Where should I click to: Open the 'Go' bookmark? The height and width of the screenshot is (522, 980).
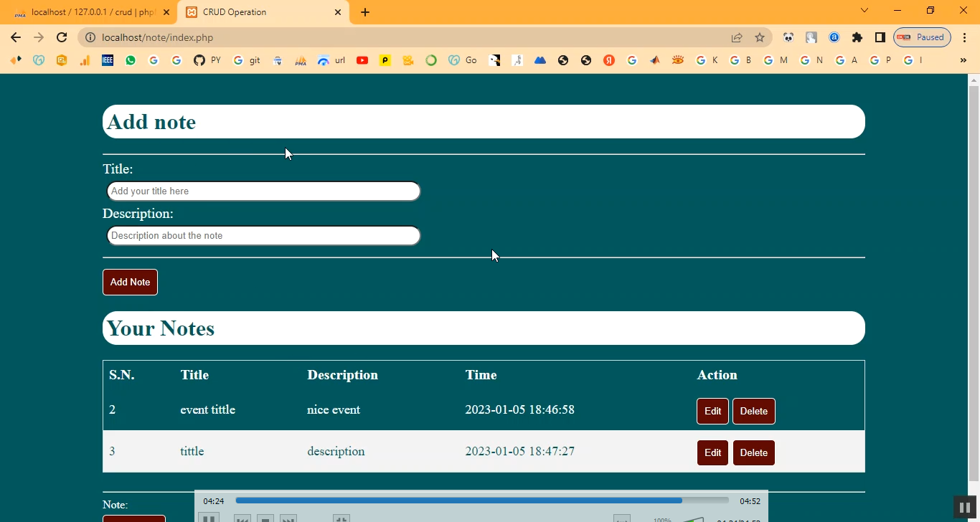click(x=463, y=60)
